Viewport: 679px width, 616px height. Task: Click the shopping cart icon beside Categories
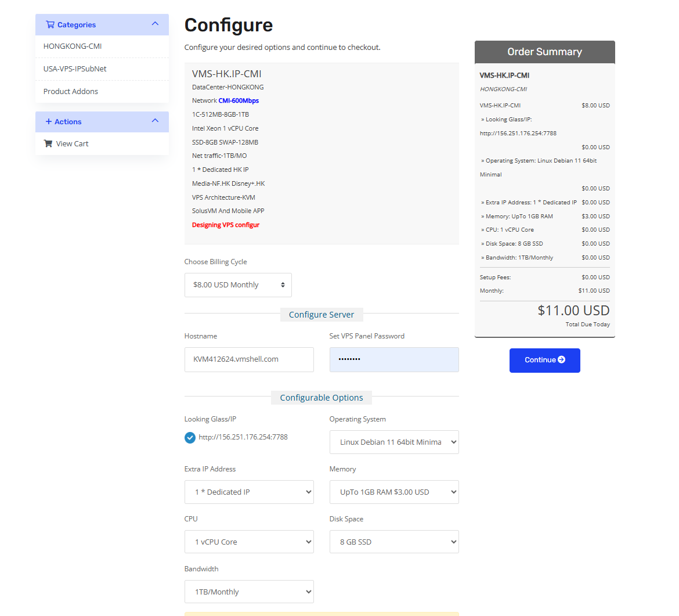(x=50, y=25)
